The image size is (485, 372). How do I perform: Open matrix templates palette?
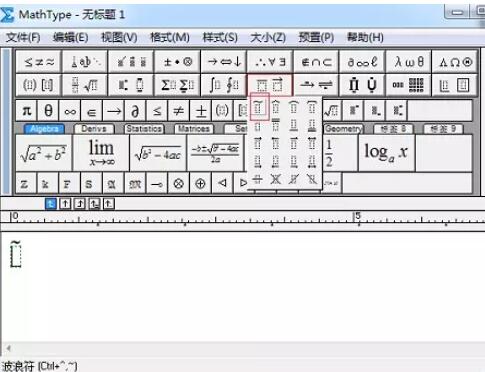pos(409,85)
